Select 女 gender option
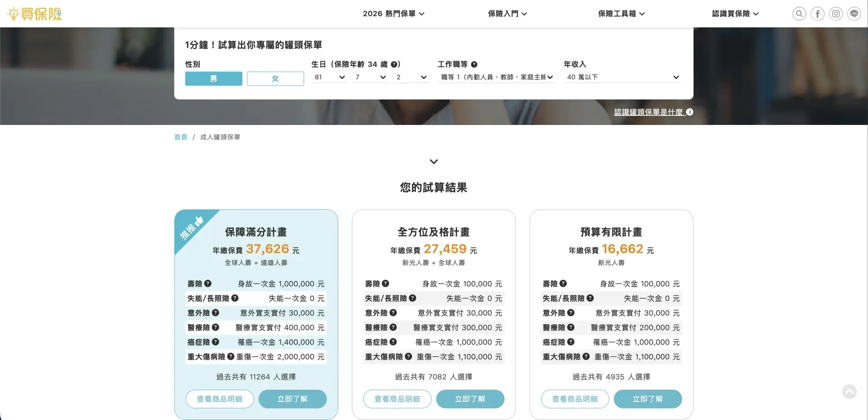The height and width of the screenshot is (420, 868). pos(275,78)
